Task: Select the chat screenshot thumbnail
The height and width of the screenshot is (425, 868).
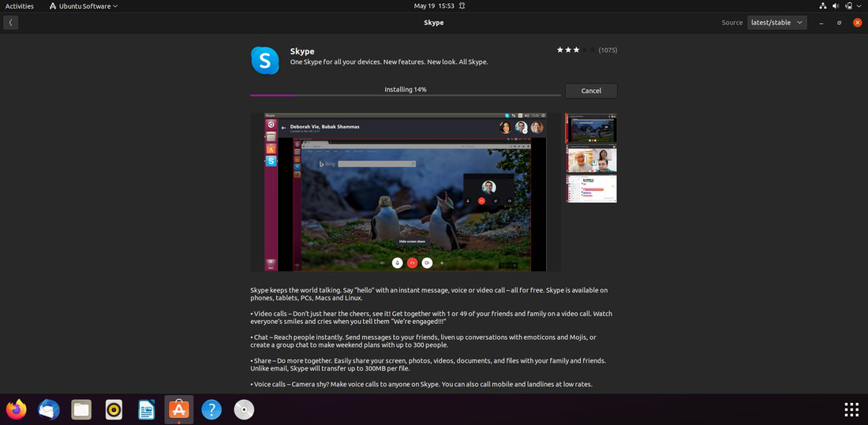Action: tap(591, 189)
